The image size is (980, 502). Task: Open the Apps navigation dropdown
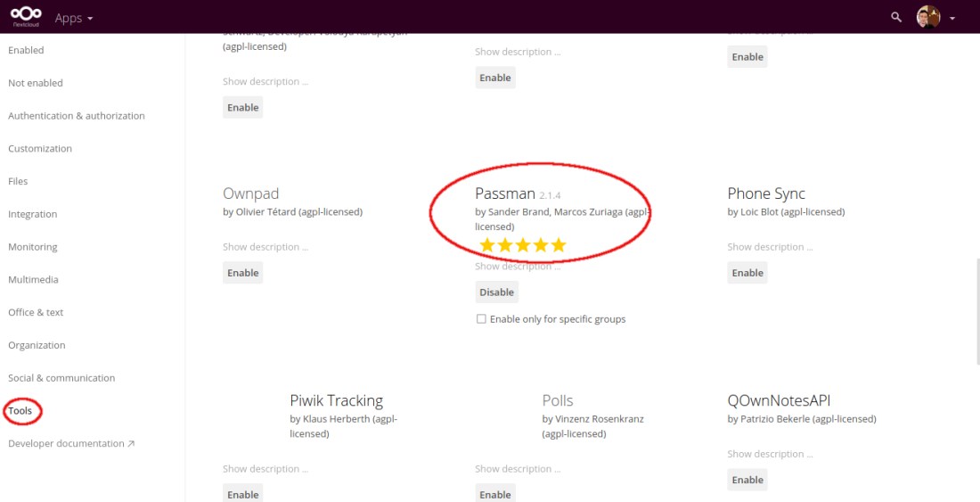tap(74, 18)
